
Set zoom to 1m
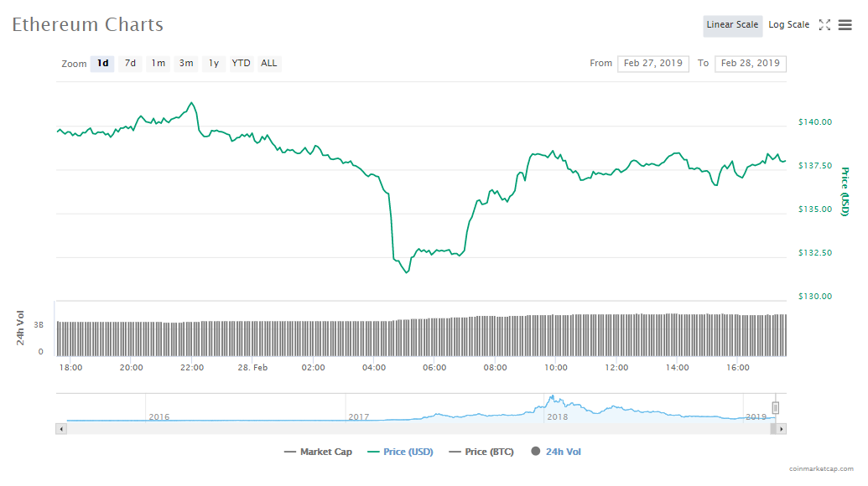point(158,64)
